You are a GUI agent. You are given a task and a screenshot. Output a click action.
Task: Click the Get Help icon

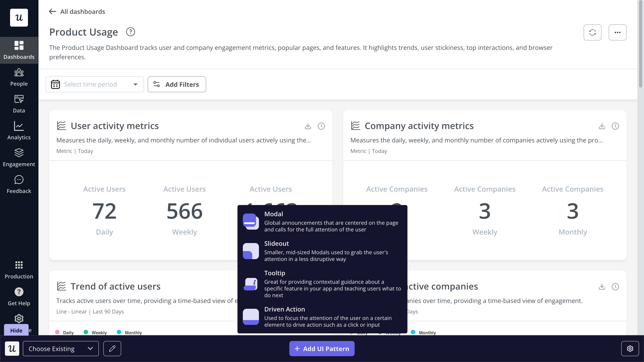pos(19,292)
